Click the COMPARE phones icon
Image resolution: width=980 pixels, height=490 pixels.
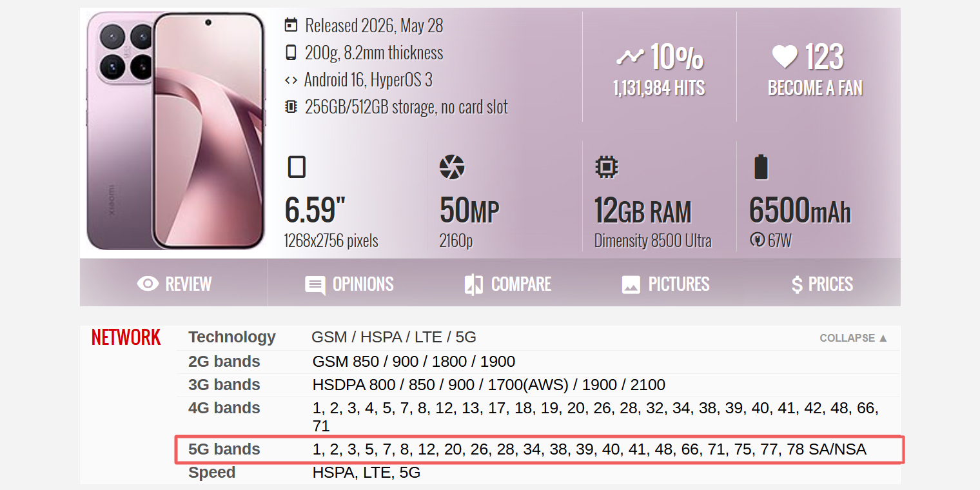(474, 284)
